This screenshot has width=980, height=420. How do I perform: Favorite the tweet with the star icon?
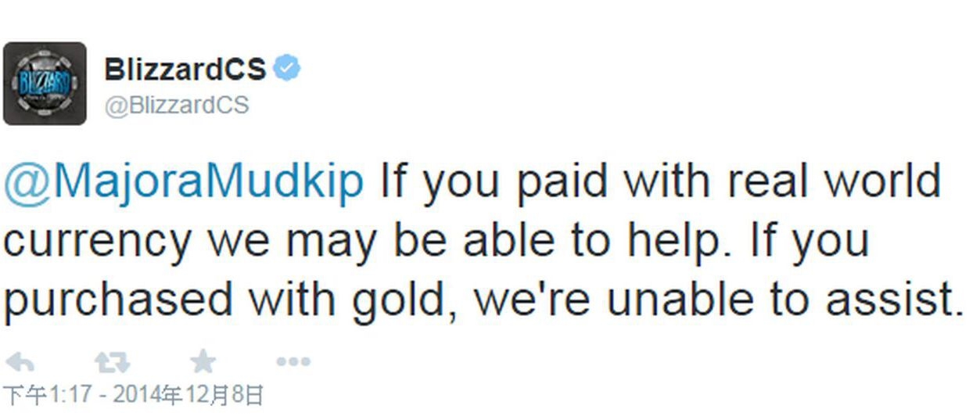203,361
